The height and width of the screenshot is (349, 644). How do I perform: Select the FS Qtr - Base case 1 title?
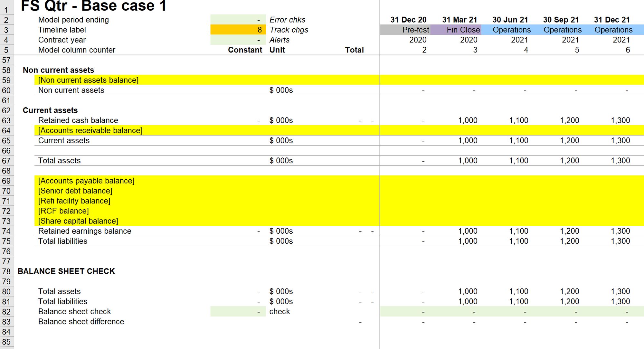(93, 6)
